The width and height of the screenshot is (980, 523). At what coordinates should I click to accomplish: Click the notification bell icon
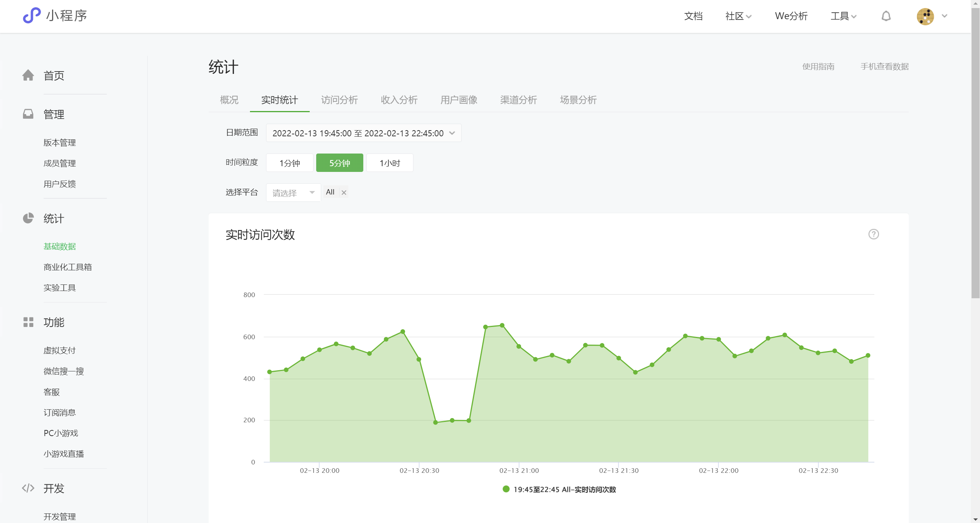(886, 16)
